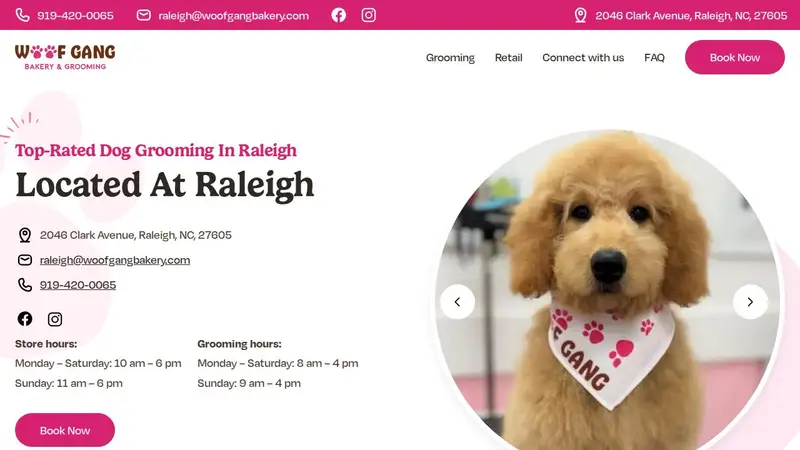Click Sunday: 11 am – 6 pm

(x=68, y=383)
